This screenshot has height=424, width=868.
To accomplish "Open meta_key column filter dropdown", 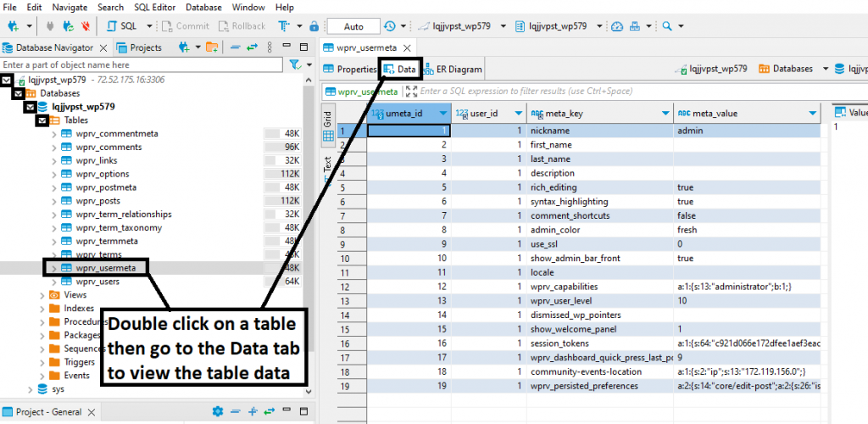I will point(663,114).
